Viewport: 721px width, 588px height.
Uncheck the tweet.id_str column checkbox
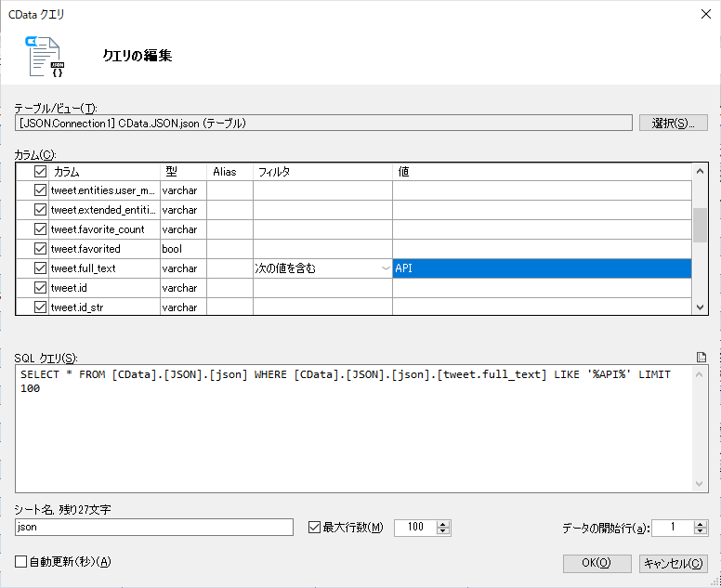40,307
